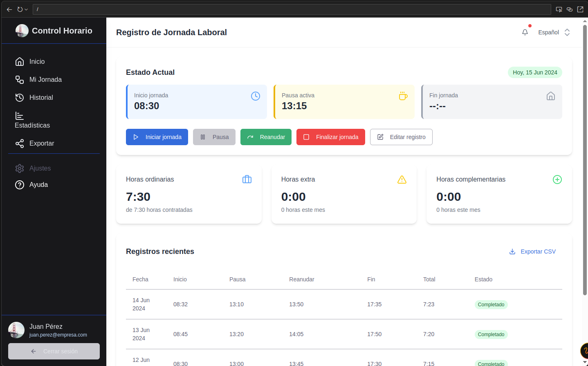Click the green plus icon in Horas complementarias
588x366 pixels.
(x=557, y=180)
